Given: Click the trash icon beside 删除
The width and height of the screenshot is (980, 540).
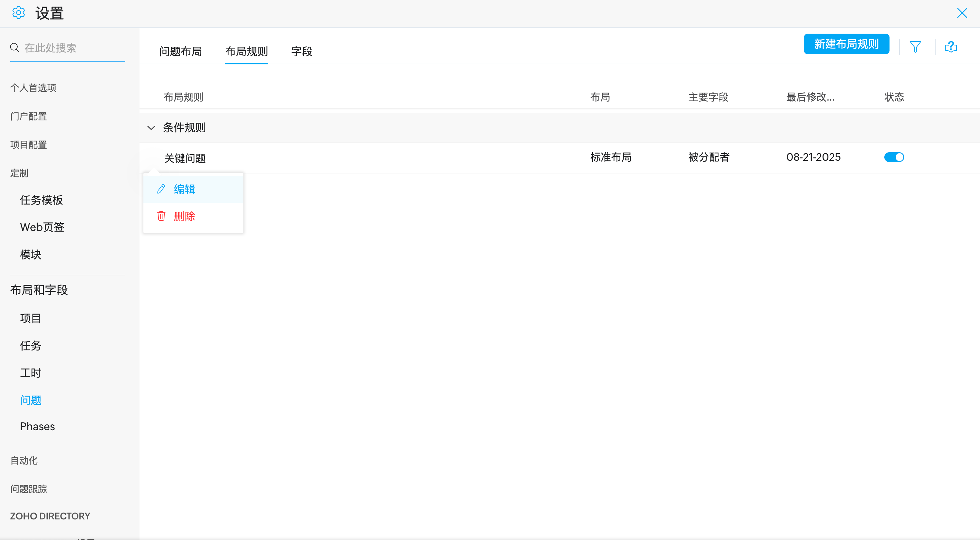Looking at the screenshot, I should [161, 216].
